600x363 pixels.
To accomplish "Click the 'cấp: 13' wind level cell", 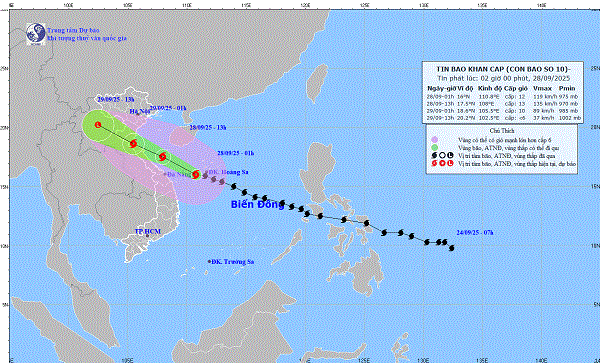I will pos(515,104).
